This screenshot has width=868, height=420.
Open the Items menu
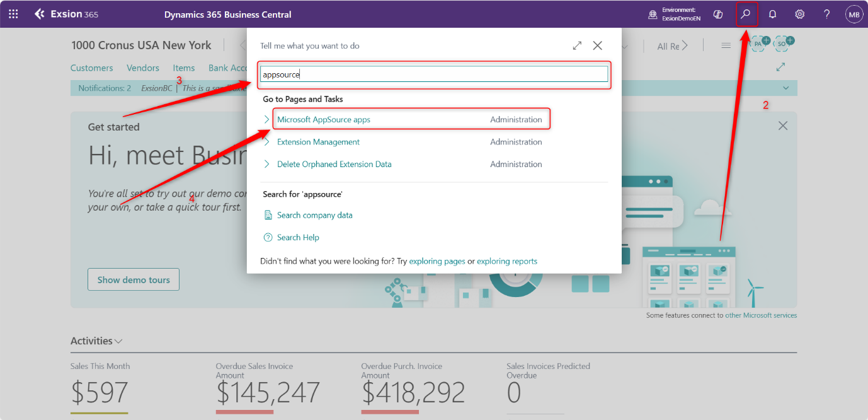(184, 68)
